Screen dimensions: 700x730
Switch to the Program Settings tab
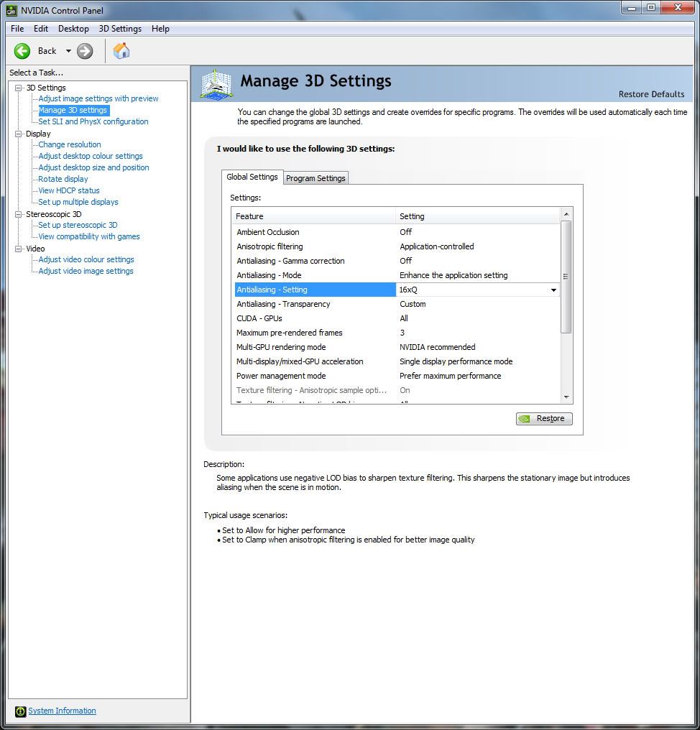point(316,178)
